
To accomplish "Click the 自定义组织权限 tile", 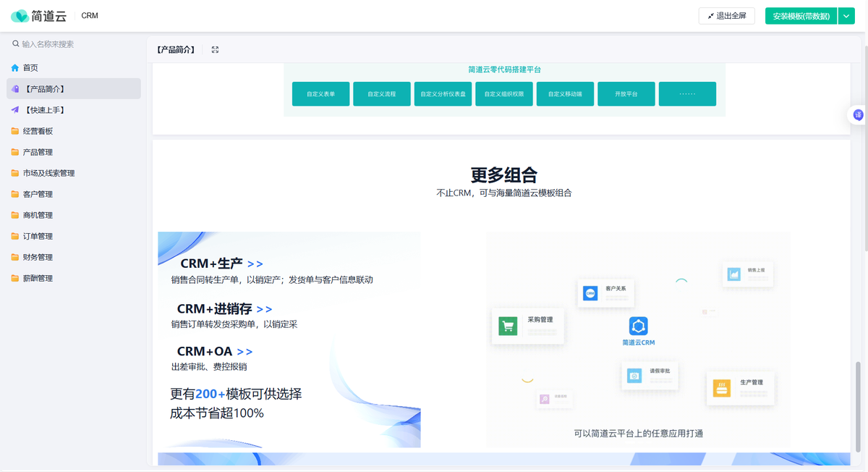I will [x=504, y=94].
